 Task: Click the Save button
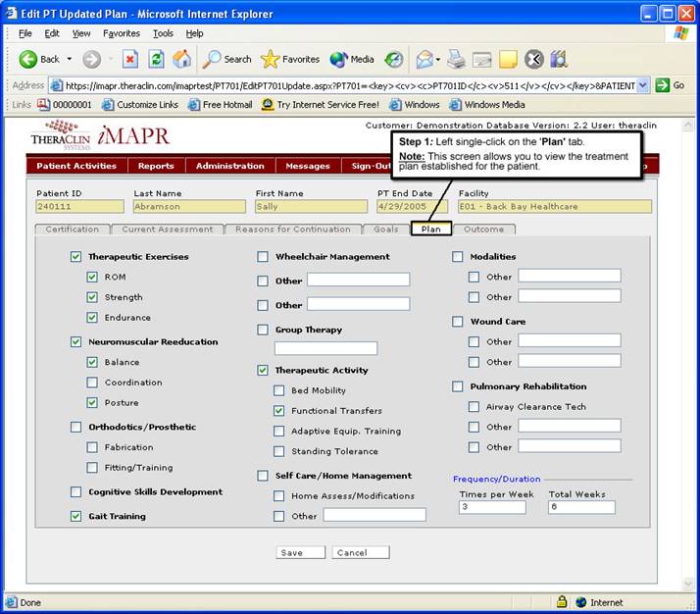pos(291,552)
